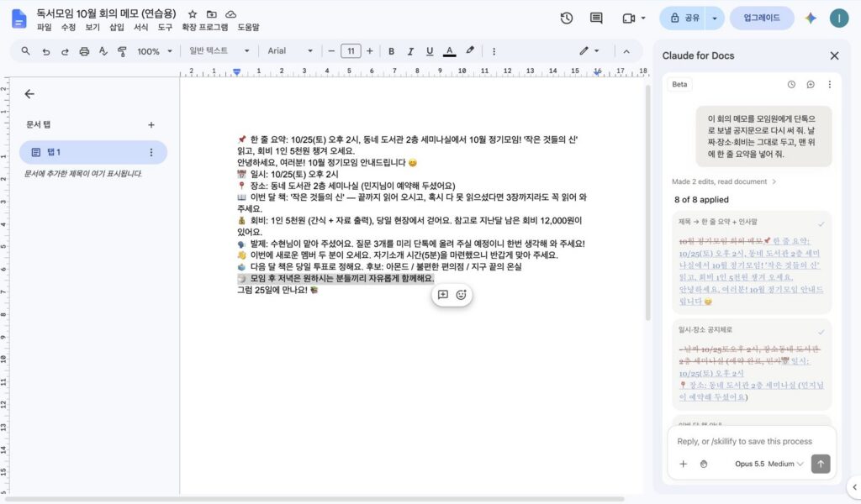
Task: Add an attachment with plus
Action: point(683,464)
